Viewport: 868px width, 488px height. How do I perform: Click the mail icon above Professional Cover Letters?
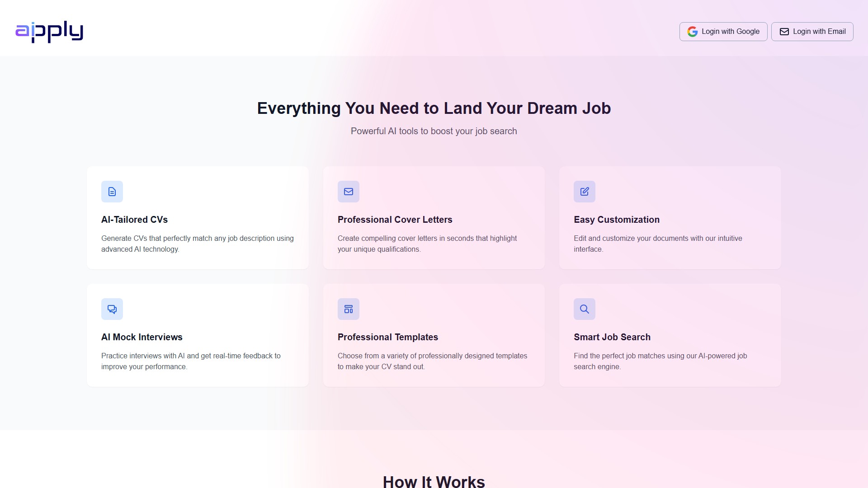click(348, 192)
